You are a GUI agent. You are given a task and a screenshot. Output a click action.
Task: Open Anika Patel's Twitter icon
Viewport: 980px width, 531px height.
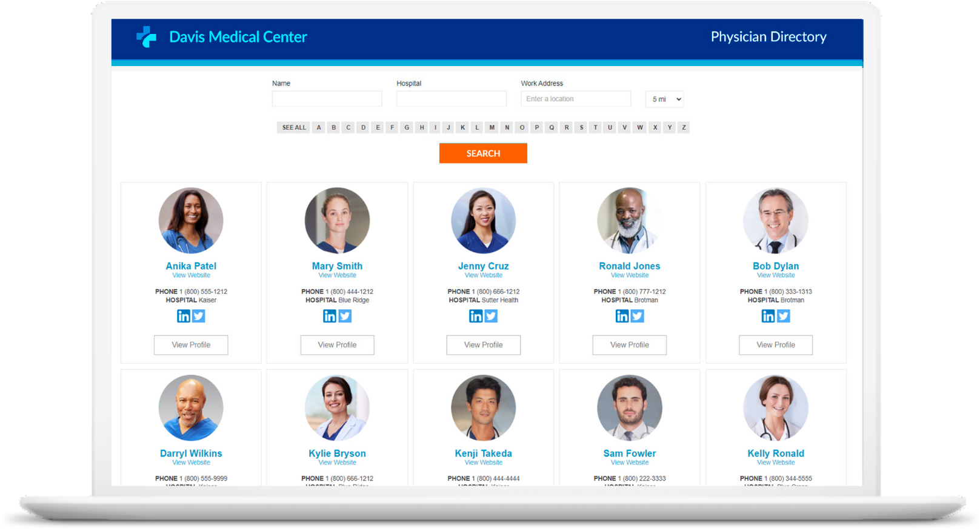pyautogui.click(x=199, y=316)
